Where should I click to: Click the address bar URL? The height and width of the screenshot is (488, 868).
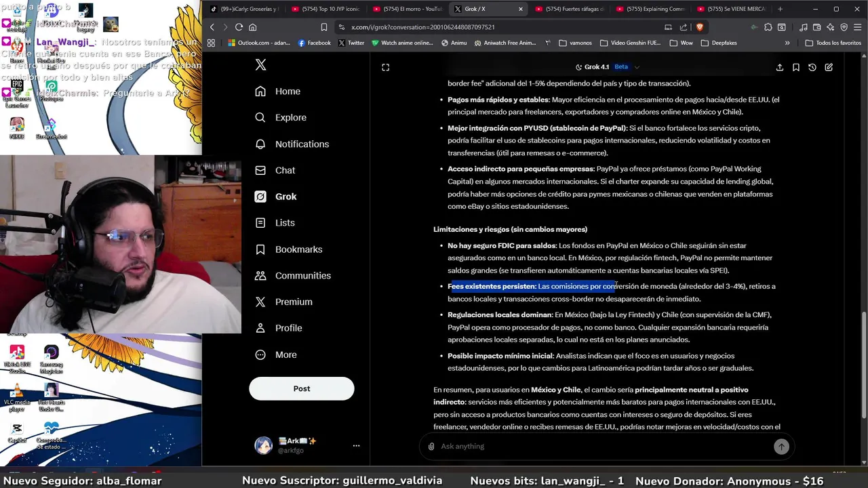tap(422, 27)
